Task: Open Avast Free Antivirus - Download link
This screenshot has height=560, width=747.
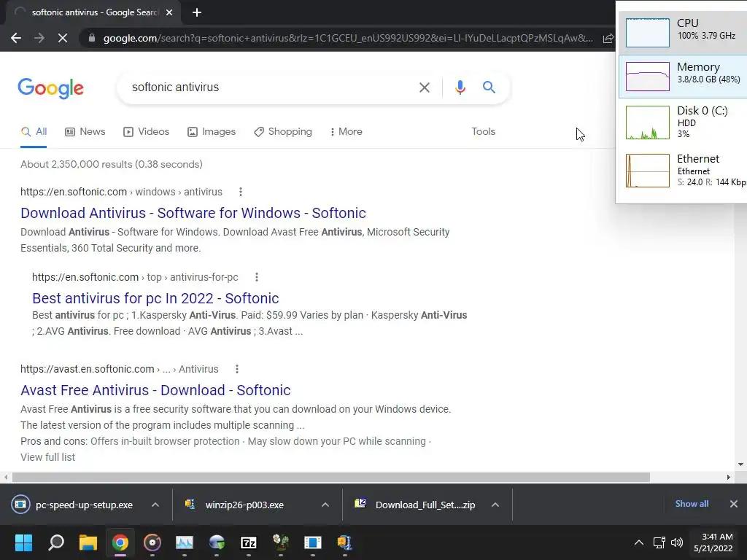Action: (155, 390)
